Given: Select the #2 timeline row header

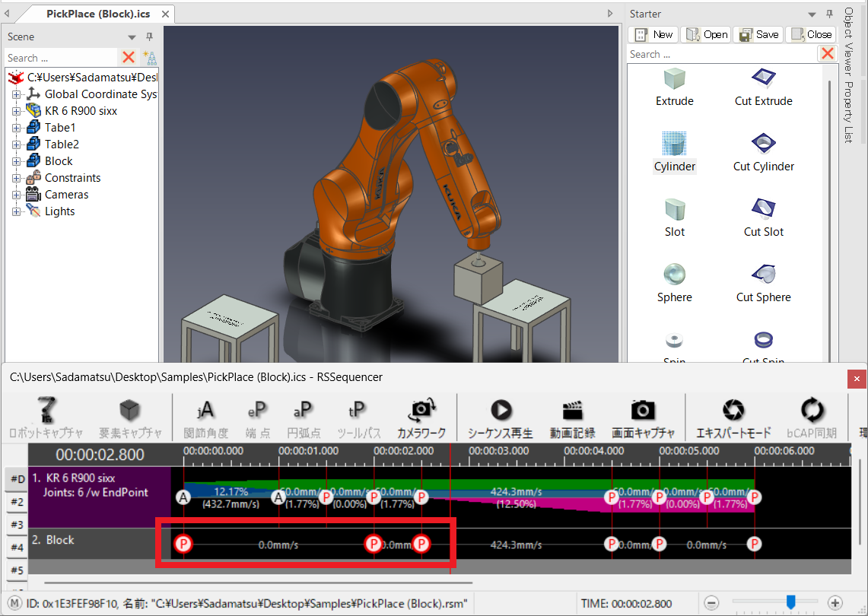Looking at the screenshot, I should tap(17, 502).
